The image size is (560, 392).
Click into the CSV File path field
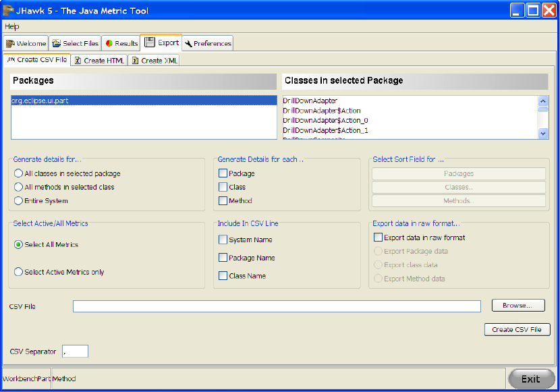point(277,306)
